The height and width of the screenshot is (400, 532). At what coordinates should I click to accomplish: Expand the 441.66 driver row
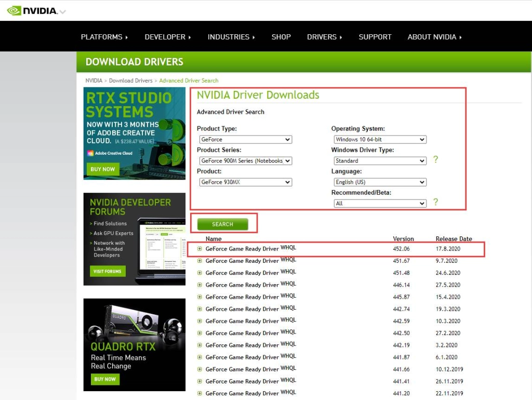point(199,369)
